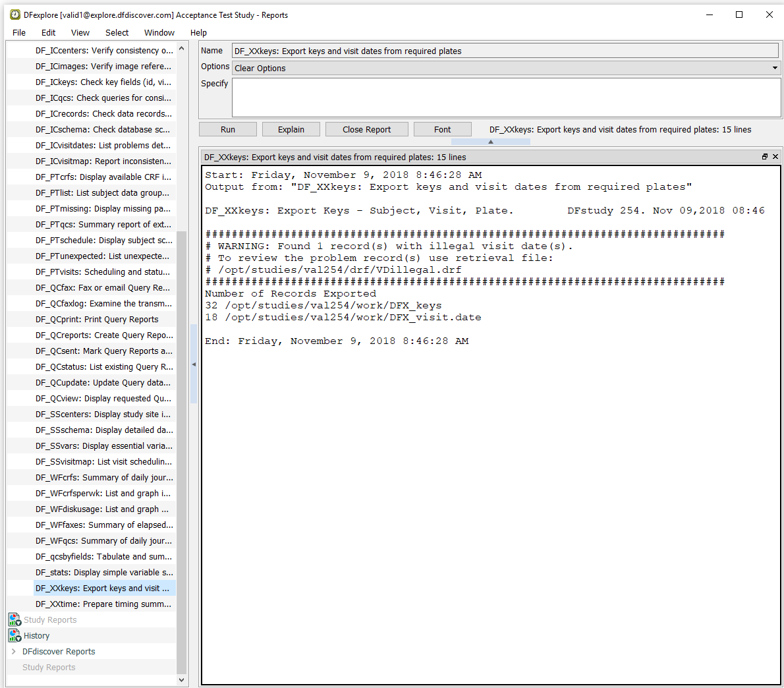Click the Study Reports chart icon
784x688 pixels.
14,619
